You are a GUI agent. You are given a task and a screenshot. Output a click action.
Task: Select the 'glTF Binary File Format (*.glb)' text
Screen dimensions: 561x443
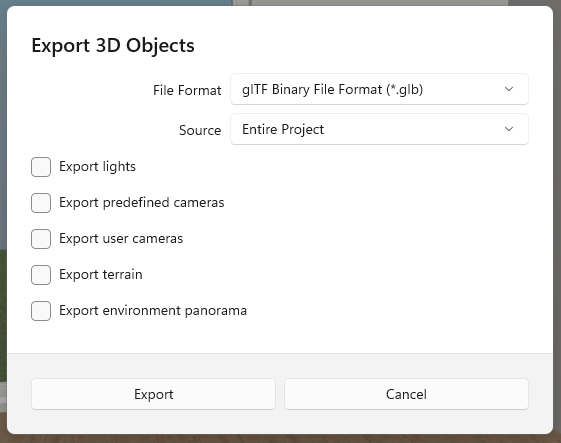(332, 89)
